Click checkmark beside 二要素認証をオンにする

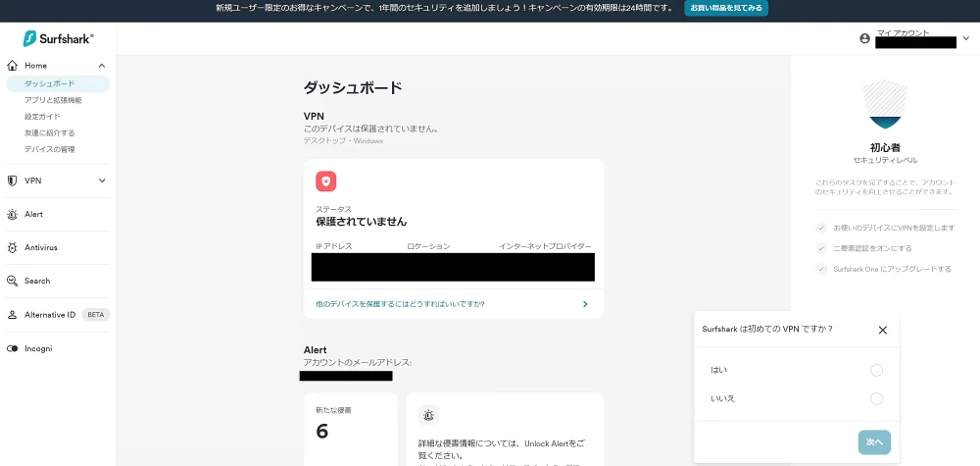point(821,248)
